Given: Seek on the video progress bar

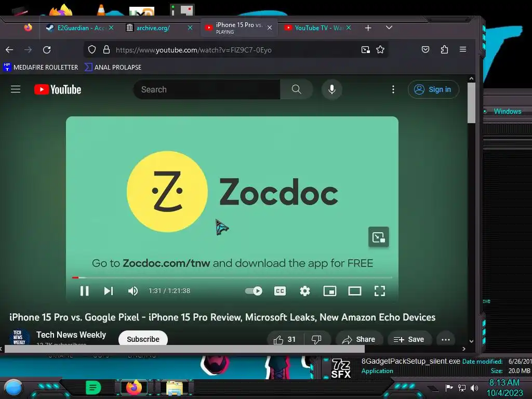Looking at the screenshot, I should pyautogui.click(x=232, y=277).
